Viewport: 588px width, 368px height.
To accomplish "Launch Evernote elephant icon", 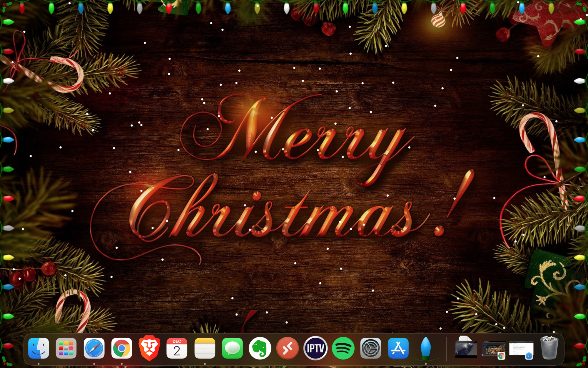I will [260, 349].
